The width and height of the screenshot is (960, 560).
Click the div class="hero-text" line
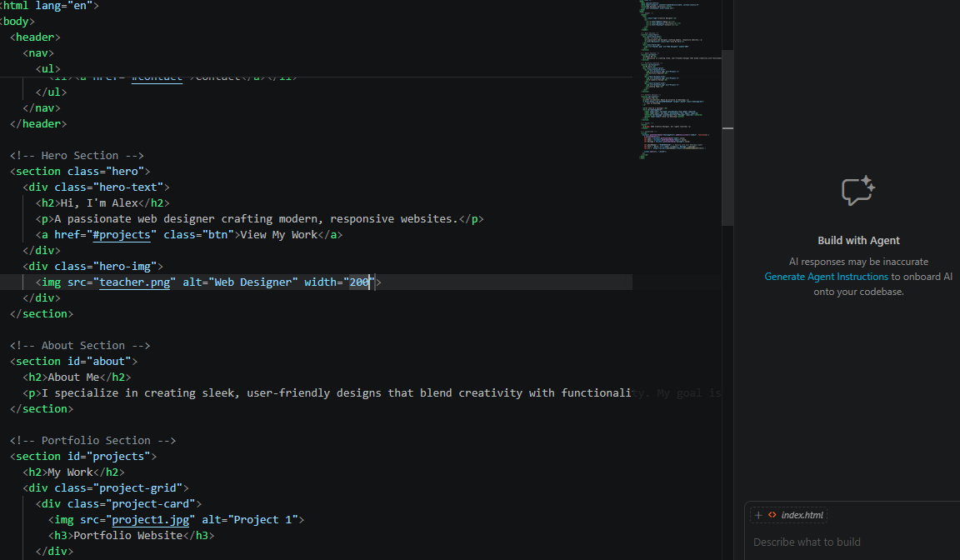(x=96, y=187)
